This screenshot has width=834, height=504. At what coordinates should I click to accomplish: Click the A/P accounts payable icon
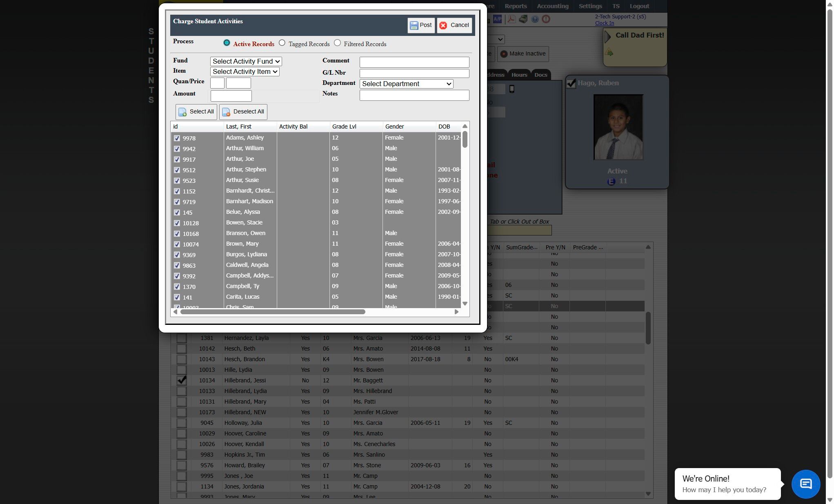[497, 19]
